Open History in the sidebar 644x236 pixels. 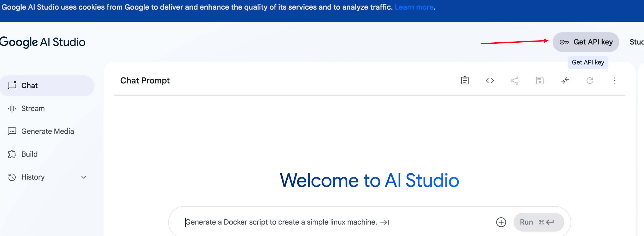pos(33,177)
